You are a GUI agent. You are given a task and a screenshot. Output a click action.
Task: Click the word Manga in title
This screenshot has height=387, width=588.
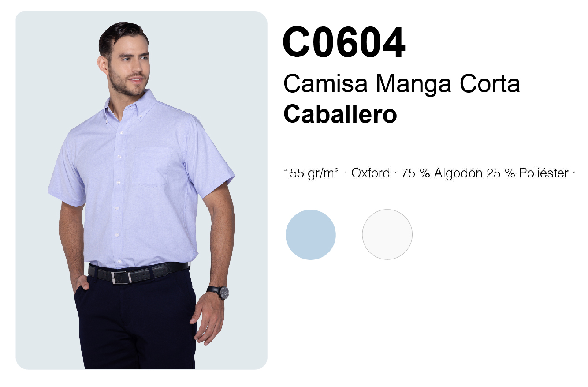[413, 84]
